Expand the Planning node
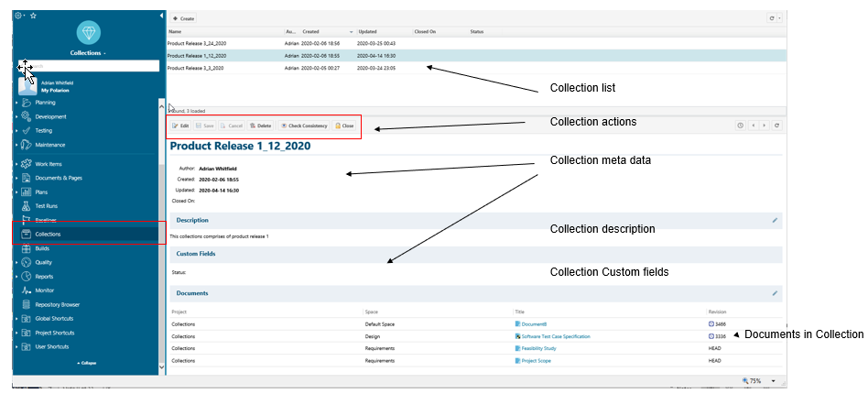This screenshot has width=868, height=394. (16, 103)
